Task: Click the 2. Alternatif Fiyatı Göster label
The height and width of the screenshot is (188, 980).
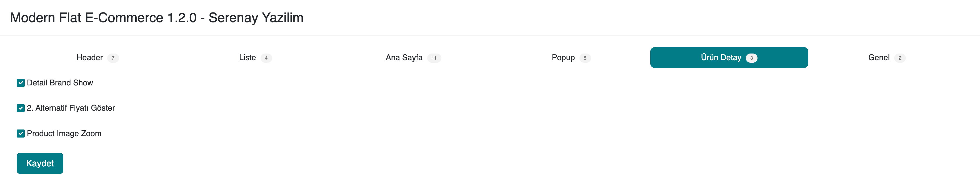Action: (x=71, y=108)
